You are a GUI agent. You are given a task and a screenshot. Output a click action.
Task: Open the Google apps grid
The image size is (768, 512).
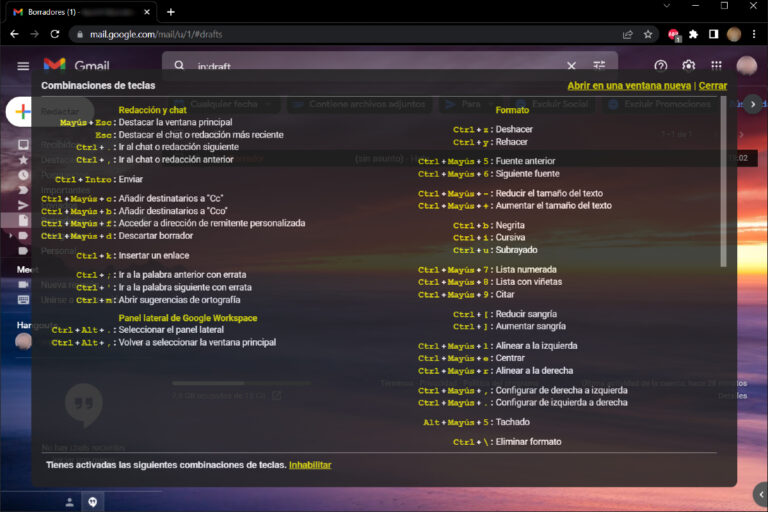(716, 66)
